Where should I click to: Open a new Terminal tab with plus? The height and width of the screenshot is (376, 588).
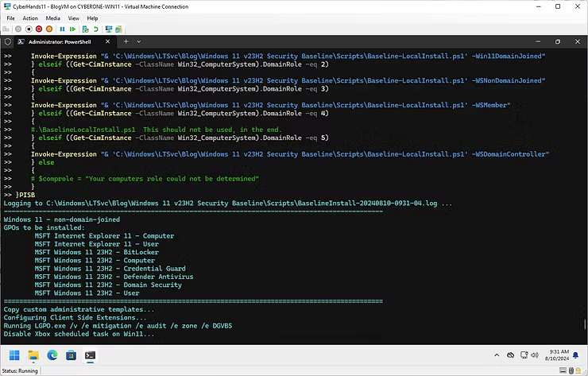pyautogui.click(x=126, y=41)
